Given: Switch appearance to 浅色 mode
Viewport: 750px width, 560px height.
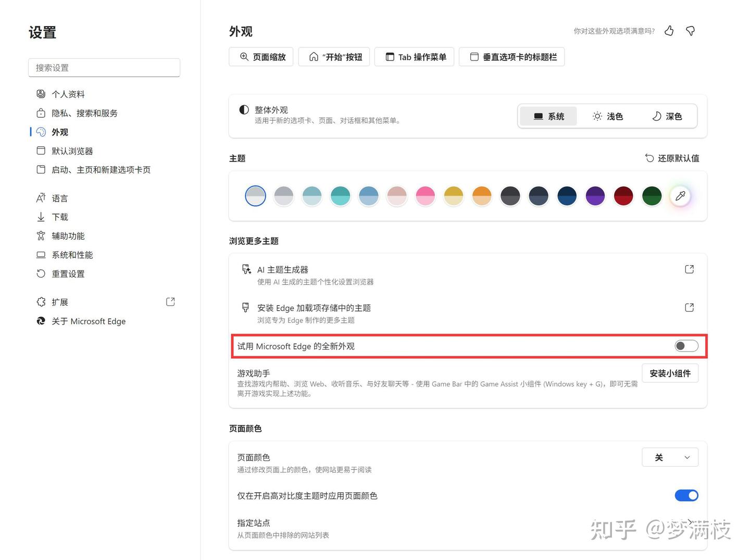Looking at the screenshot, I should point(607,116).
